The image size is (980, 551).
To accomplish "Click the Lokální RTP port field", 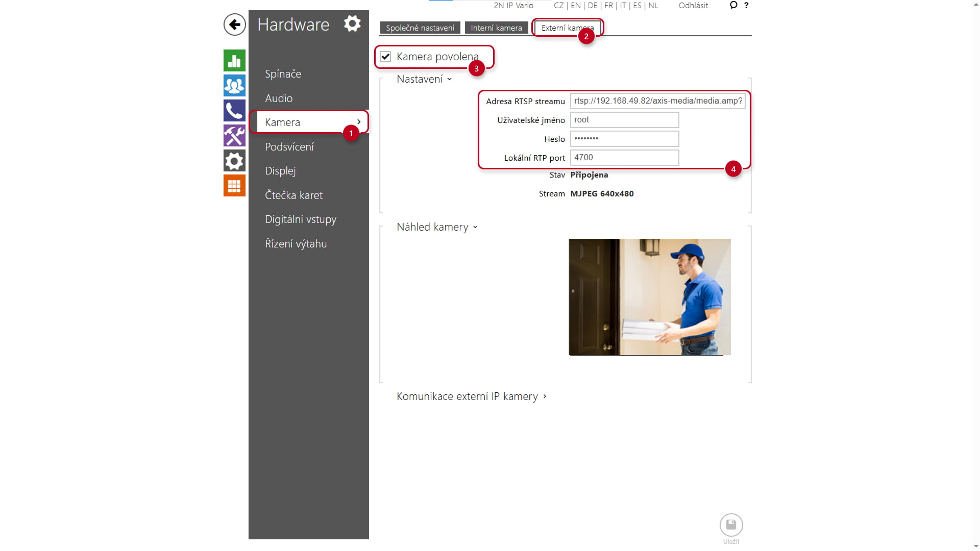I will click(x=624, y=158).
